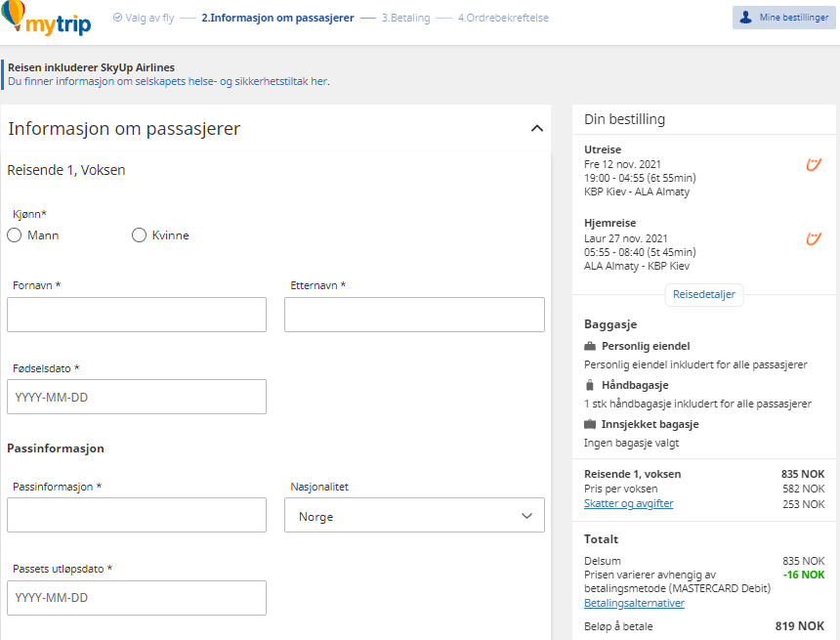The image size is (840, 640).
Task: Select step 4.Ordrebekreftelse
Action: (503, 18)
